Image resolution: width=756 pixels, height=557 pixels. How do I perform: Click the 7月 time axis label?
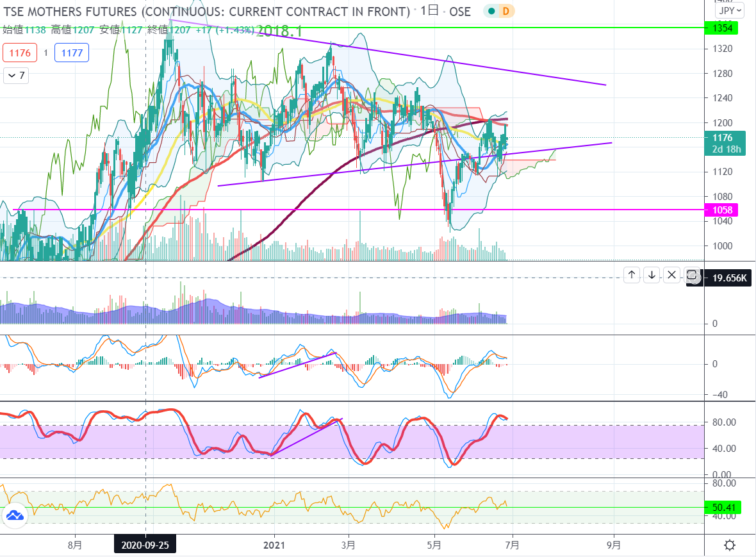(x=512, y=545)
